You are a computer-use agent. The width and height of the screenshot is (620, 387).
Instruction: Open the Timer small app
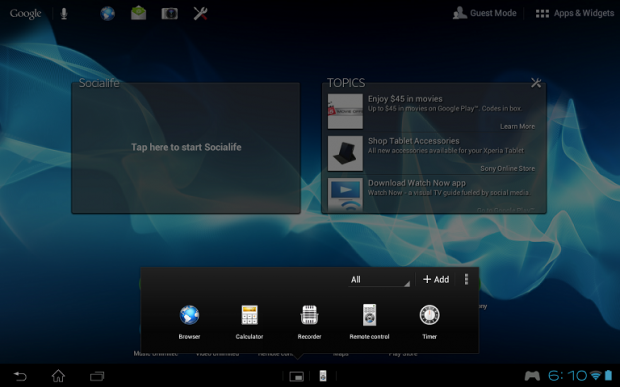(x=429, y=322)
